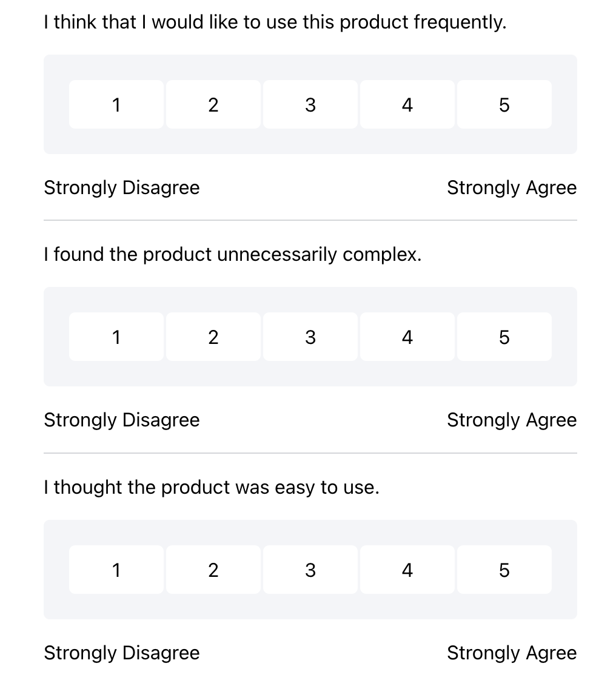
Task: Click Strongly Disagree label under complexity question
Action: pyautogui.click(x=121, y=420)
